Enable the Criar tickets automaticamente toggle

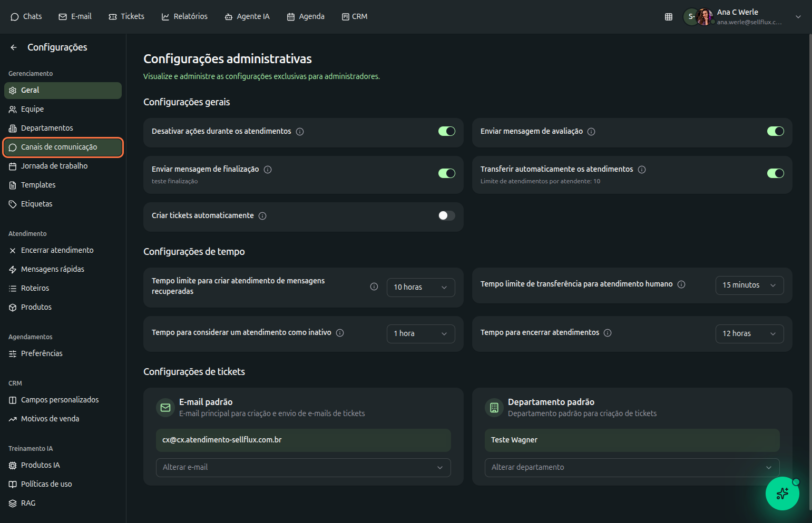coord(446,215)
